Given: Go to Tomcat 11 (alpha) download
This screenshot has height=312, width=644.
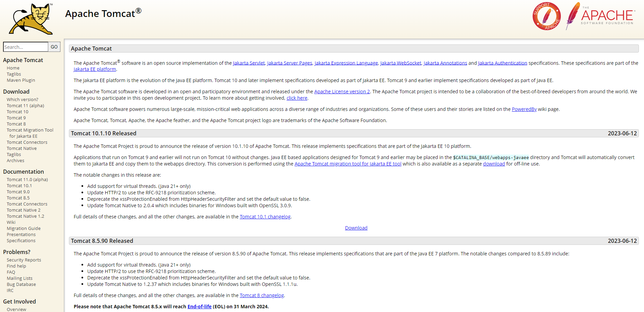Looking at the screenshot, I should pos(25,105).
